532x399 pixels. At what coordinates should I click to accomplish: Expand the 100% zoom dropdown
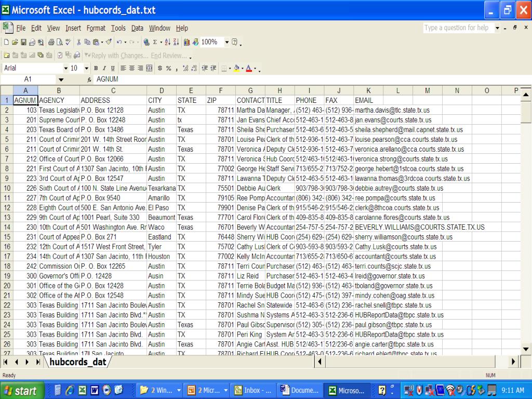pyautogui.click(x=227, y=42)
